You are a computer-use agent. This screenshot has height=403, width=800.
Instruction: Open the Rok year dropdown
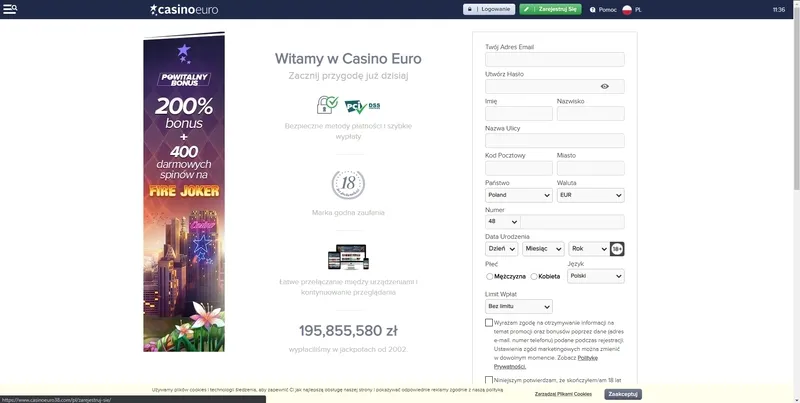pos(589,249)
